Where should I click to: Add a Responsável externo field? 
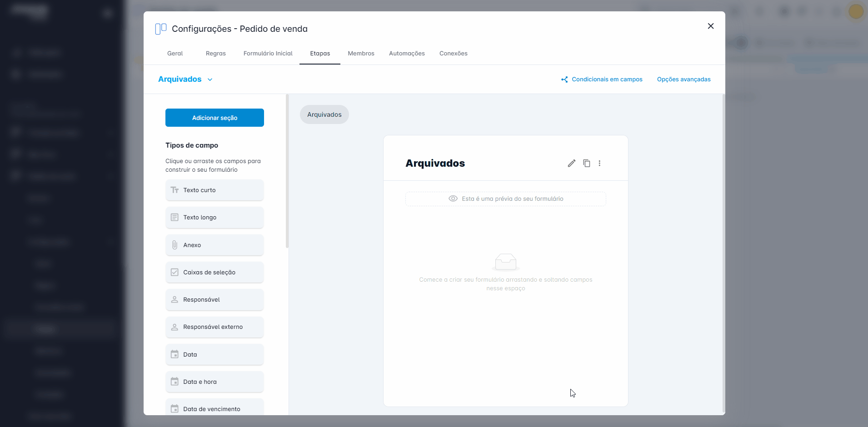pos(215,327)
